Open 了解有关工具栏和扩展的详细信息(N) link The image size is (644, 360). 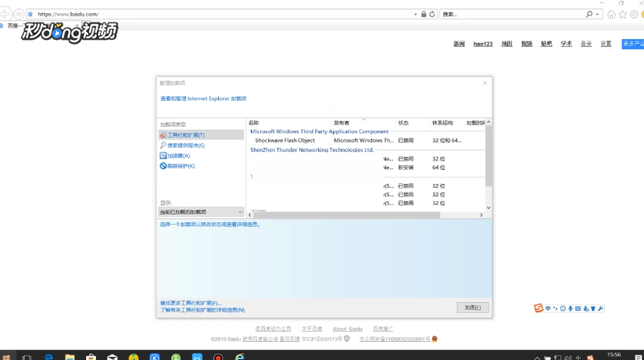pyautogui.click(x=202, y=310)
